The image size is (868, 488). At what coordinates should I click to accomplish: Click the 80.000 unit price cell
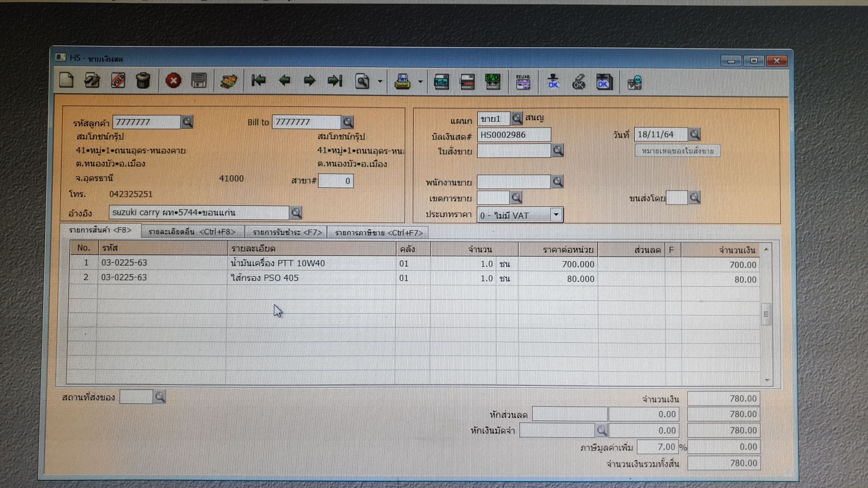click(x=558, y=279)
